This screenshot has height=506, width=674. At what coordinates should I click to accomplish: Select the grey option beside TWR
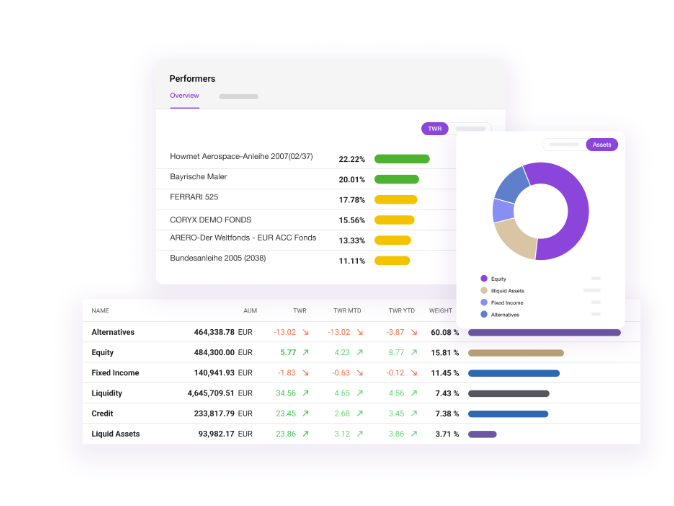[x=470, y=129]
